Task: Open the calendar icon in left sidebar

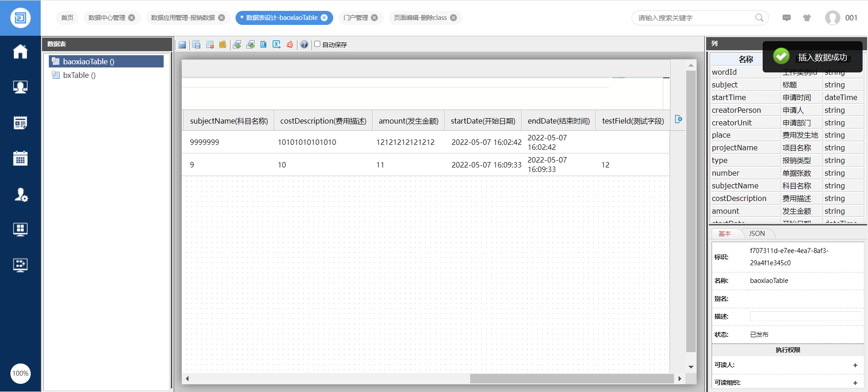Action: click(20, 158)
